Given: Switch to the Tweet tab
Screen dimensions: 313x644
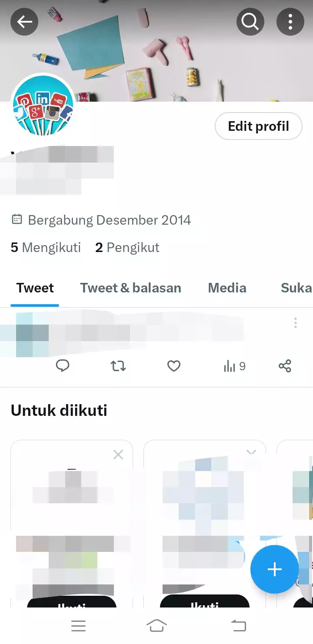Looking at the screenshot, I should [35, 288].
